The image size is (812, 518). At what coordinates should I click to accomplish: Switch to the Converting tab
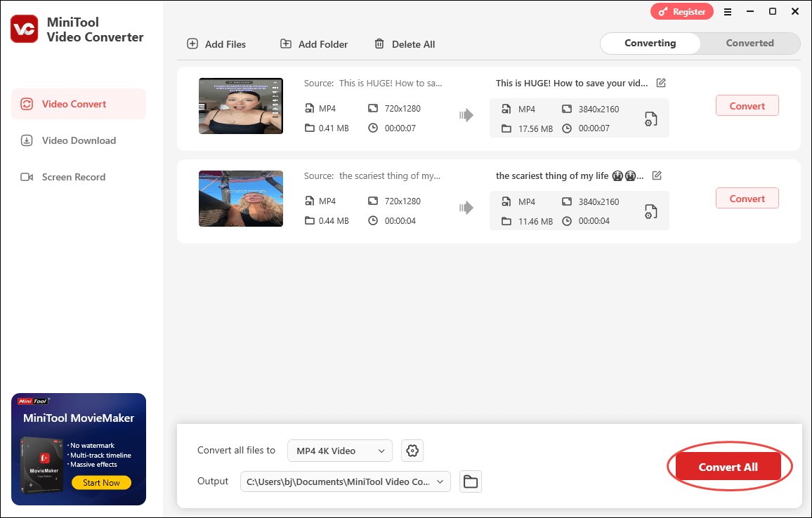[650, 44]
